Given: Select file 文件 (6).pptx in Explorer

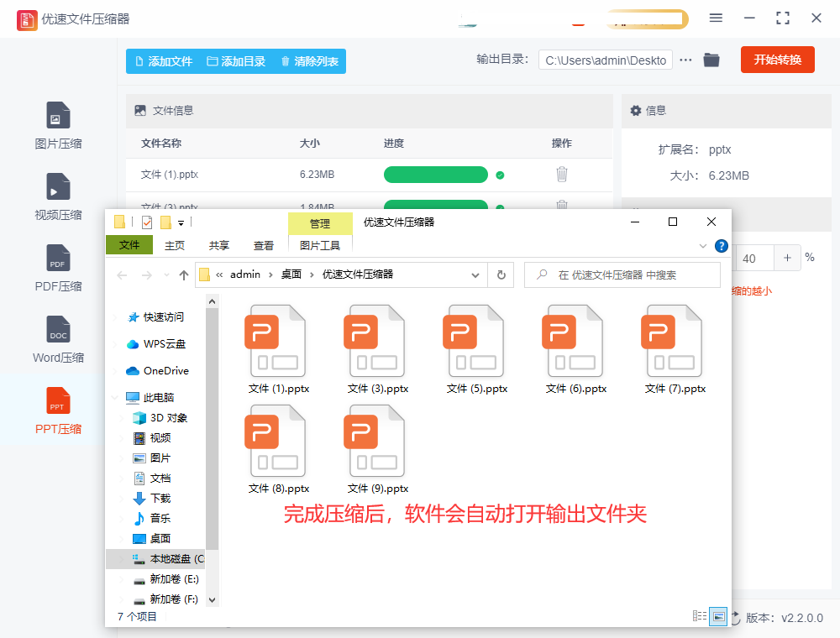Looking at the screenshot, I should coord(576,349).
